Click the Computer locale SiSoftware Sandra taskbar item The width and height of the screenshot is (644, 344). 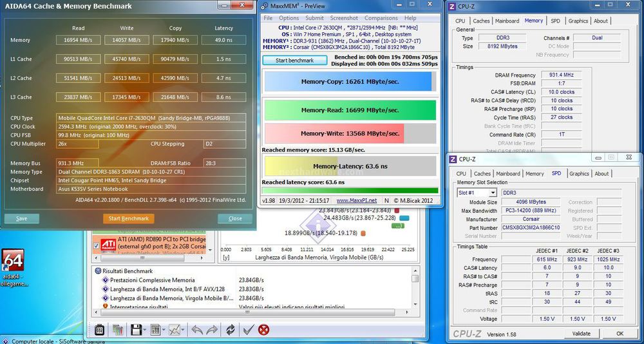pos(52,341)
